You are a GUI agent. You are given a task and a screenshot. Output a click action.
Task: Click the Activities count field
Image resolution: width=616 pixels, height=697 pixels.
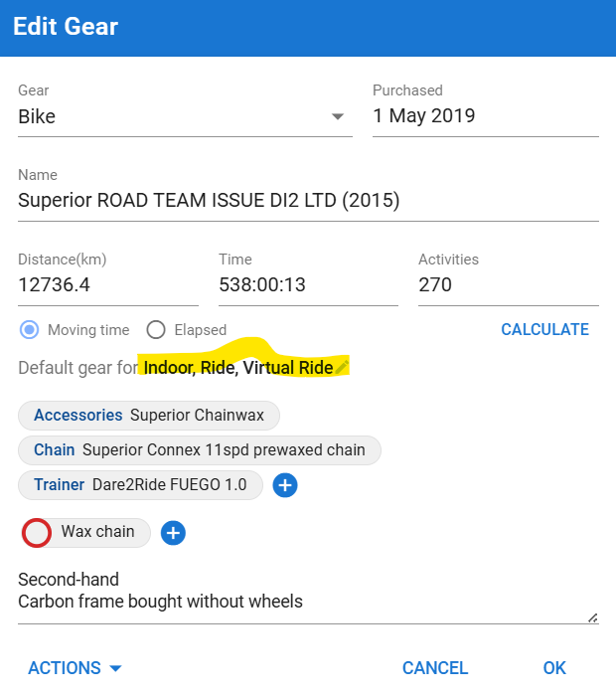click(509, 285)
